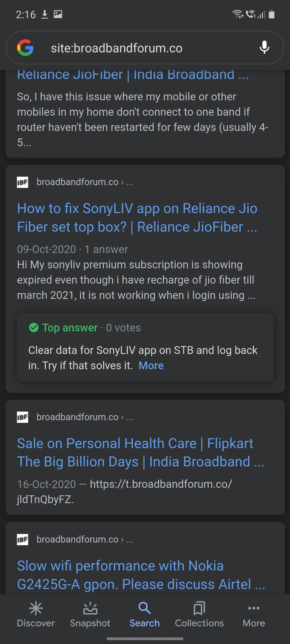The image size is (290, 644).
Task: Tap the gesture navigation home bar
Action: (145, 639)
